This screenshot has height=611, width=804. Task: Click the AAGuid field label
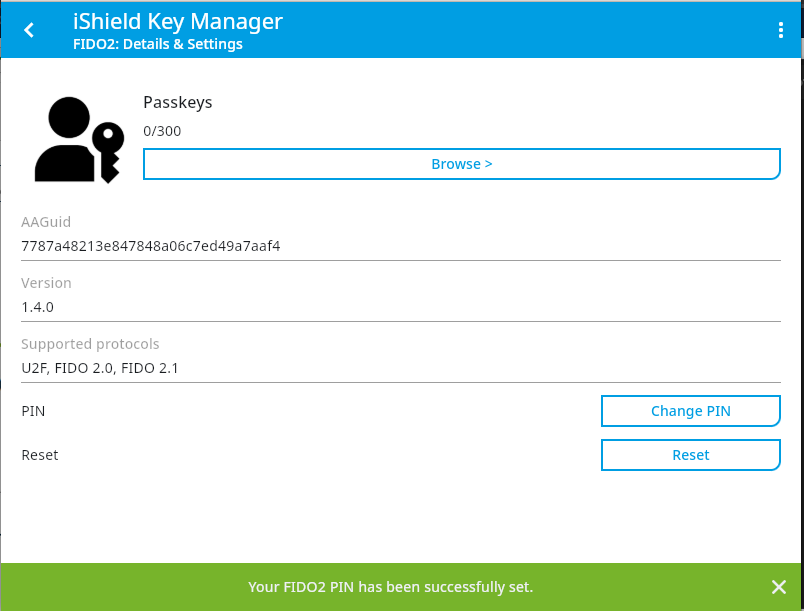pos(46,222)
